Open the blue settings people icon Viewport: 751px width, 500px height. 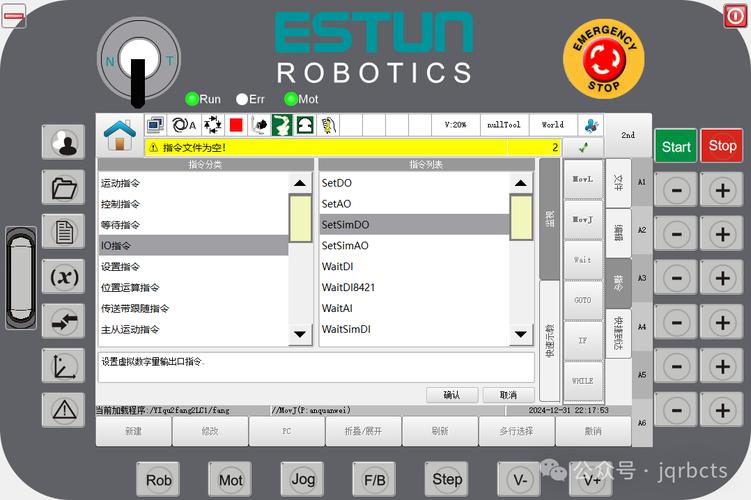pyautogui.click(x=592, y=125)
